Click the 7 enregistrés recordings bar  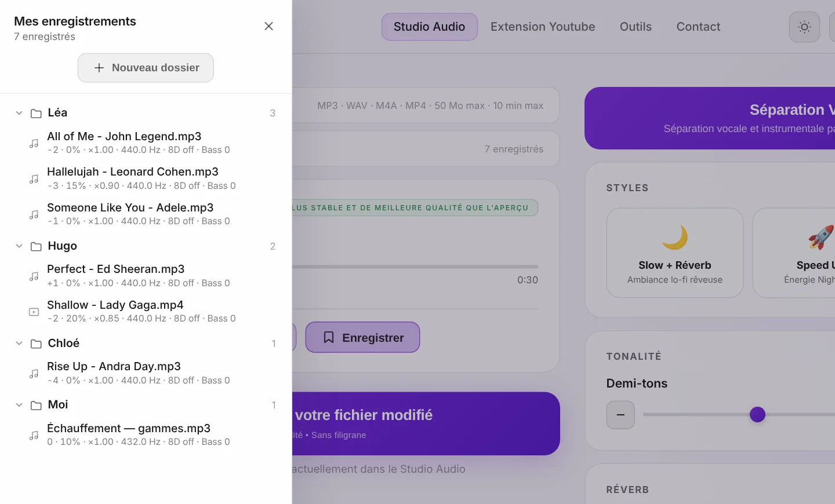426,149
